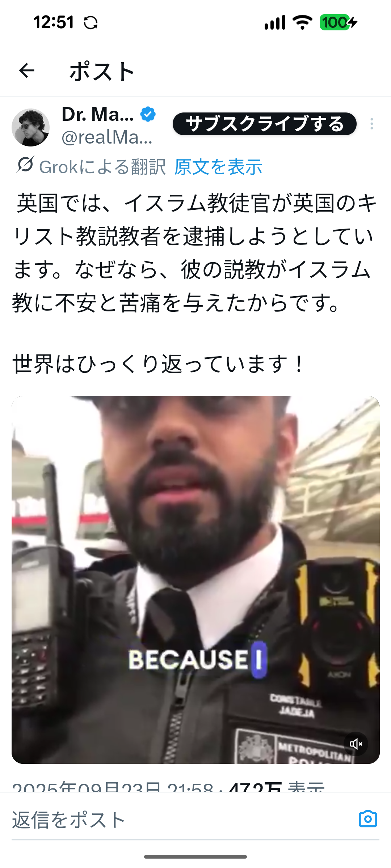The image size is (391, 868).
Task: Open the author's profile avatar
Action: (31, 127)
